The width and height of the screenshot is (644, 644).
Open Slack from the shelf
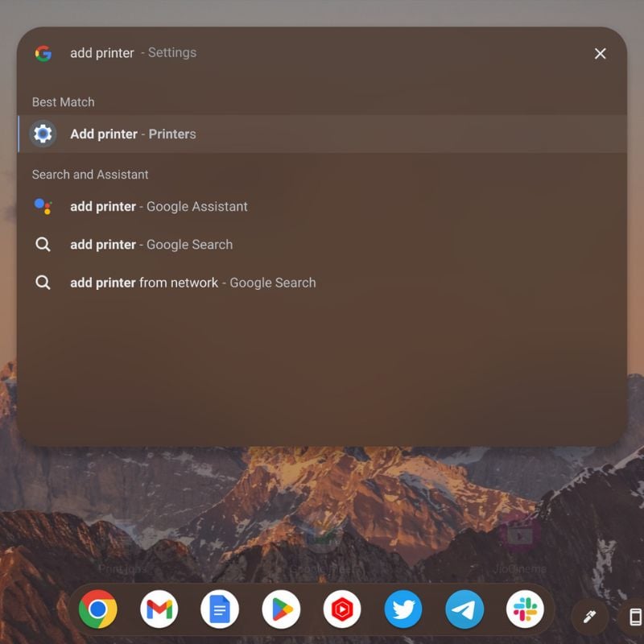(526, 609)
